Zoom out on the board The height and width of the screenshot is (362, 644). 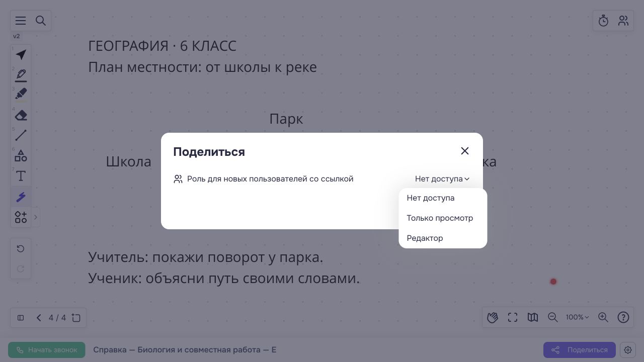pyautogui.click(x=553, y=317)
